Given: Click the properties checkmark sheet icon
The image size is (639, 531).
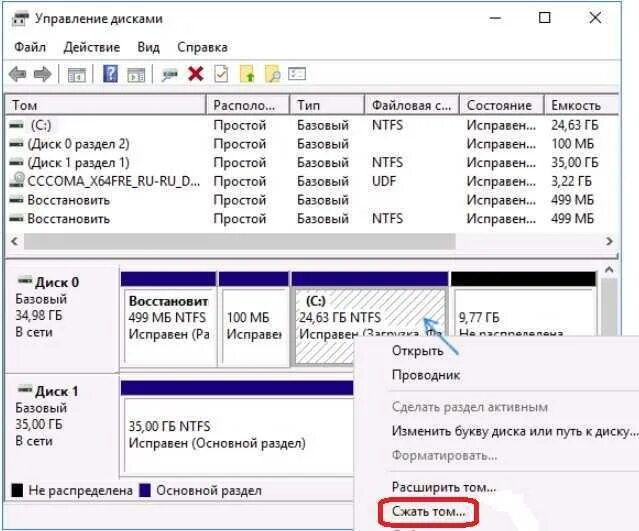Looking at the screenshot, I should pos(221,74).
